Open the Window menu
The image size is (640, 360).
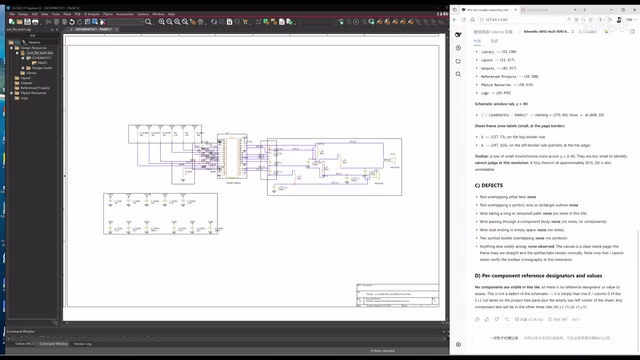[158, 14]
